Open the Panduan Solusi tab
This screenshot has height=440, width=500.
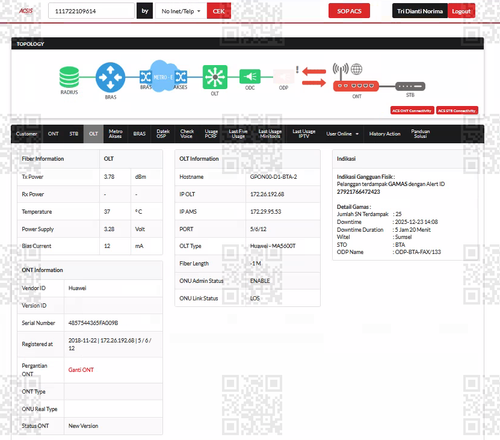420,134
